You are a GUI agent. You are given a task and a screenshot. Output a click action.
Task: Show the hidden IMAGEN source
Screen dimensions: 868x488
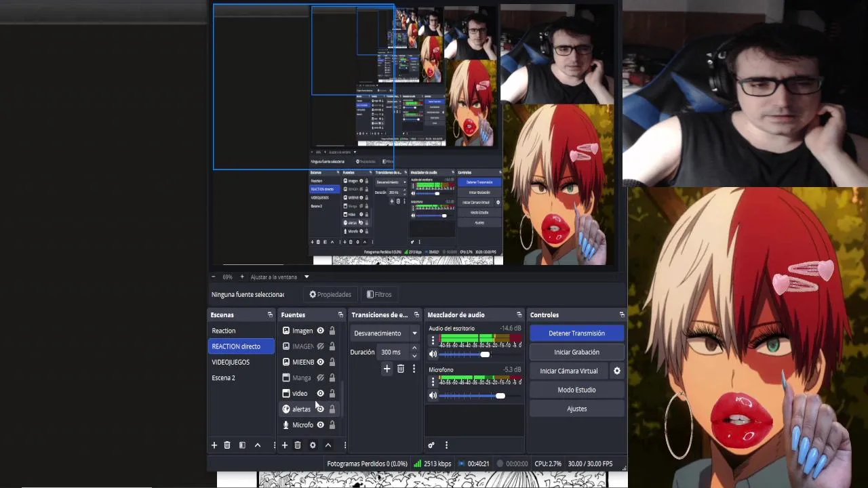click(321, 346)
